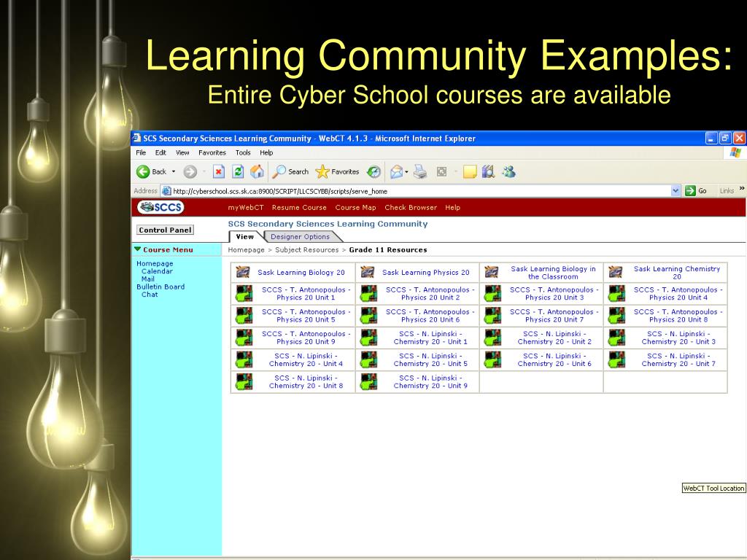
Task: Go to Homepage in Course Menu
Action: pyautogui.click(x=155, y=263)
